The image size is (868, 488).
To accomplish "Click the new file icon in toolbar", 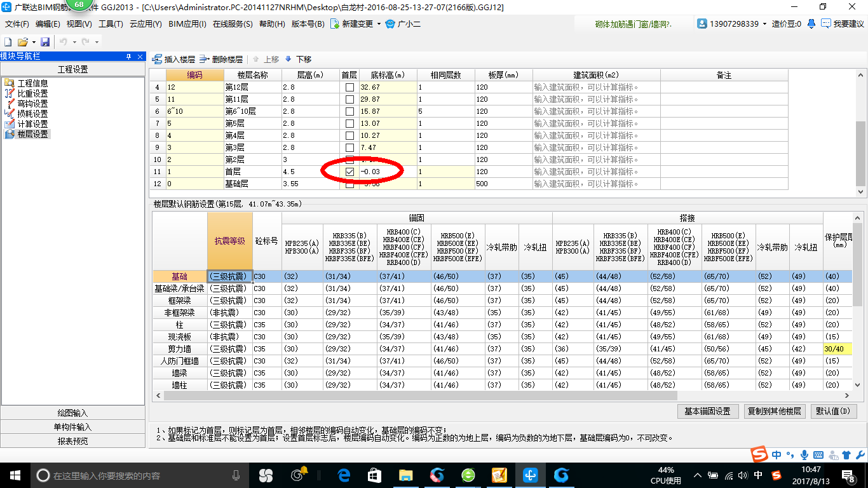I will [x=8, y=41].
